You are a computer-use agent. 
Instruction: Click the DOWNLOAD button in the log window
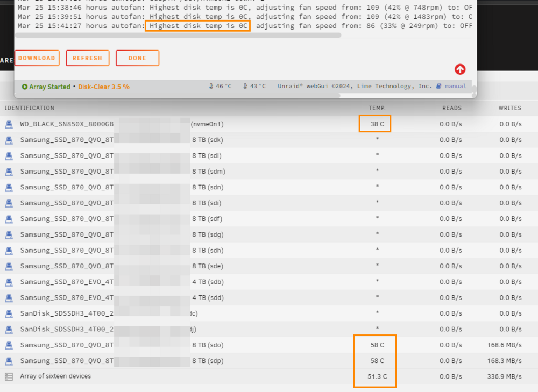click(37, 58)
